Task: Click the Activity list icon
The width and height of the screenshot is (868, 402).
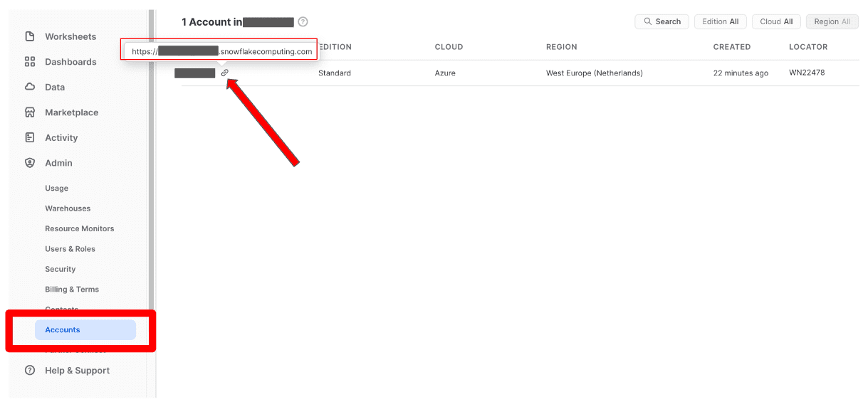Action: tap(30, 137)
